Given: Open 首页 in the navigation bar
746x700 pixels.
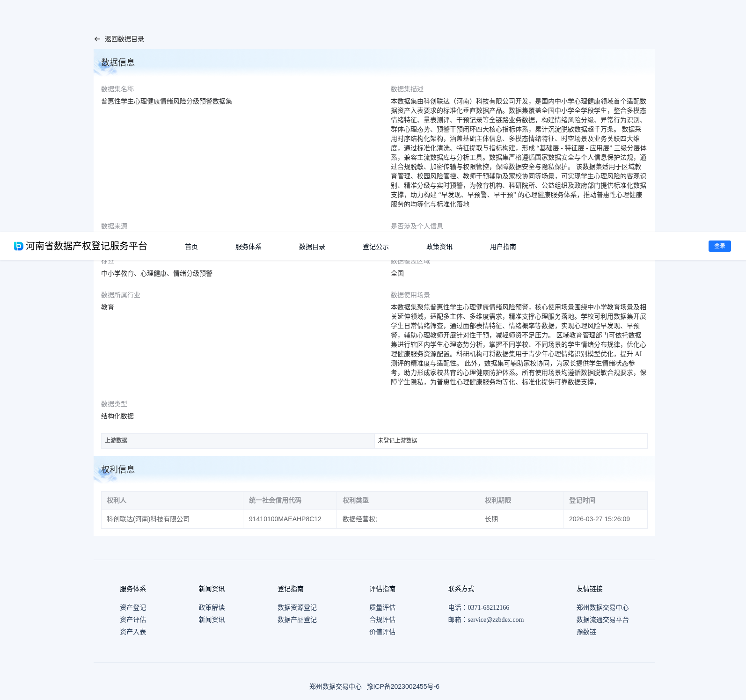Looking at the screenshot, I should point(191,247).
